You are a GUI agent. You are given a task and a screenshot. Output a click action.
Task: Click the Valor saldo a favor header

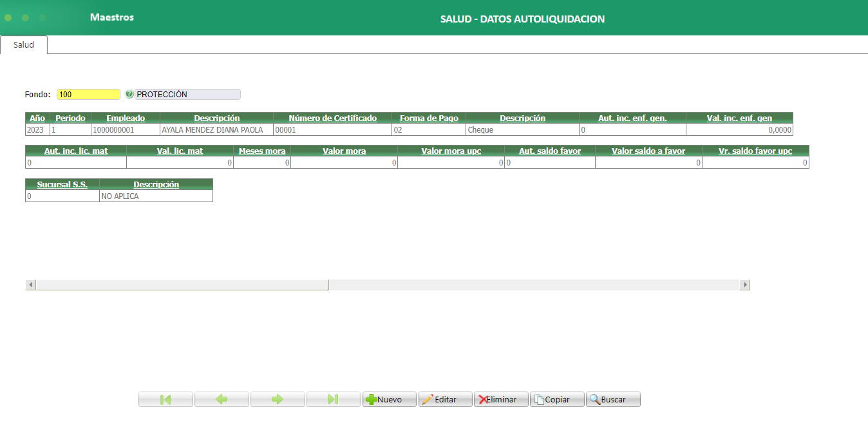click(x=648, y=151)
